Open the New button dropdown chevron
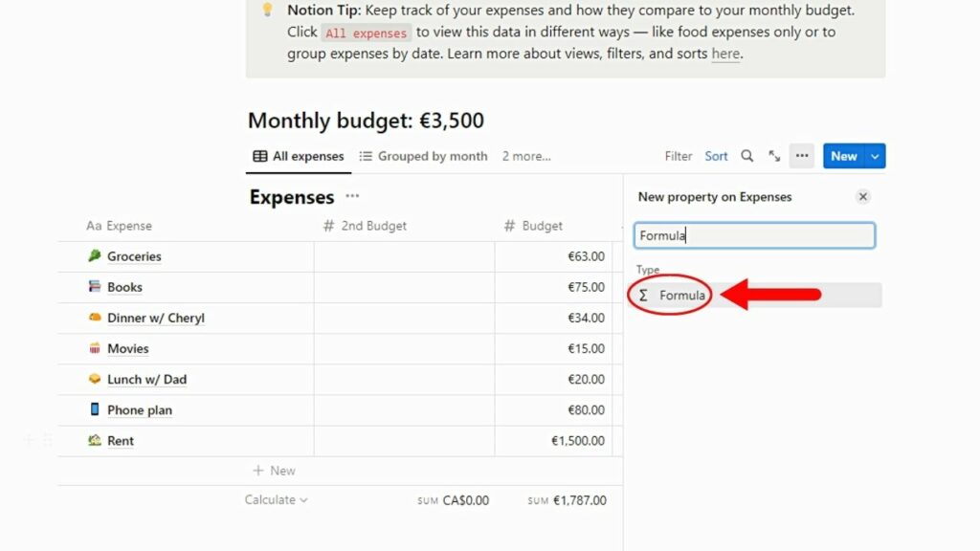Viewport: 980px width, 551px height. coord(872,155)
